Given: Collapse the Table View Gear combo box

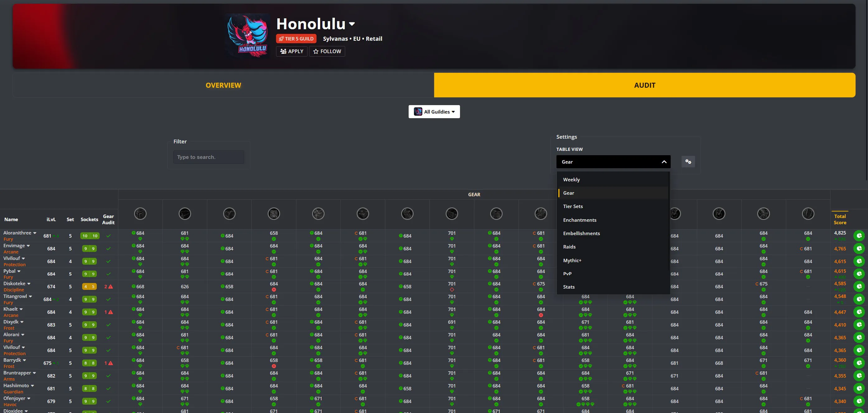Looking at the screenshot, I should [613, 162].
